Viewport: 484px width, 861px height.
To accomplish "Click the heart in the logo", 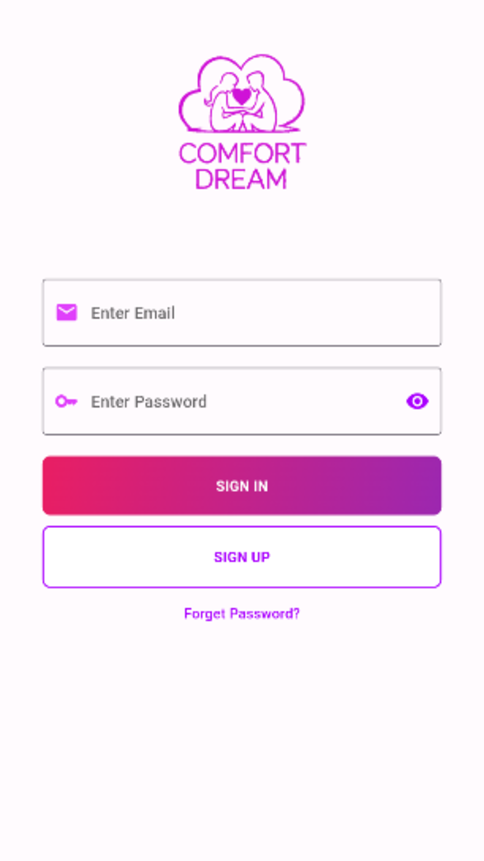I will (x=241, y=97).
